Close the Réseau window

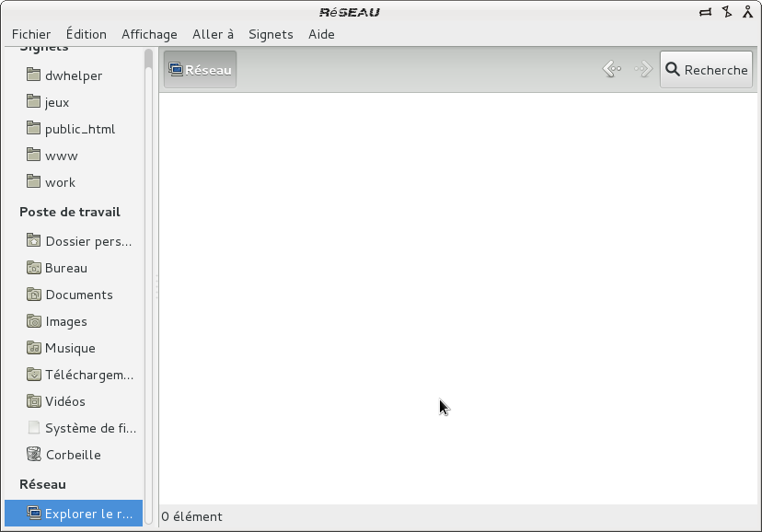coord(747,12)
